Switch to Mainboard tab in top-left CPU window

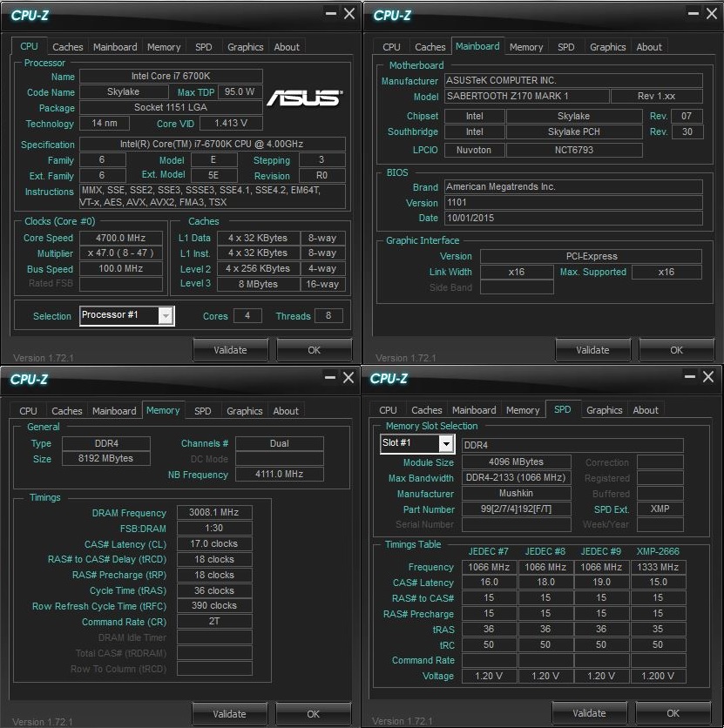click(115, 47)
